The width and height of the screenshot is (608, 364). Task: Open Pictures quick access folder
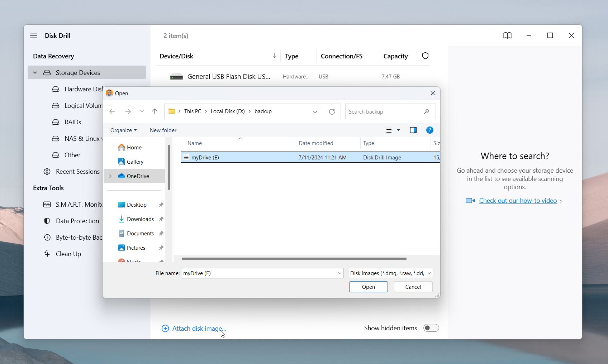136,248
